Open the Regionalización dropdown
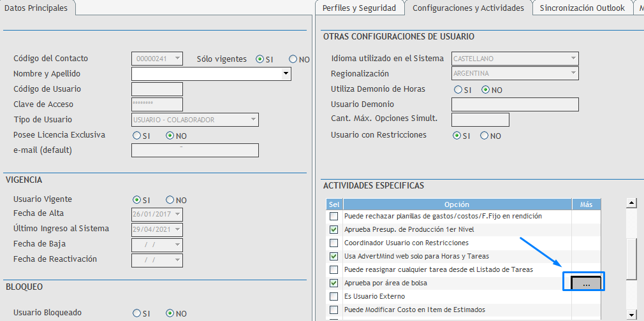 (x=573, y=74)
